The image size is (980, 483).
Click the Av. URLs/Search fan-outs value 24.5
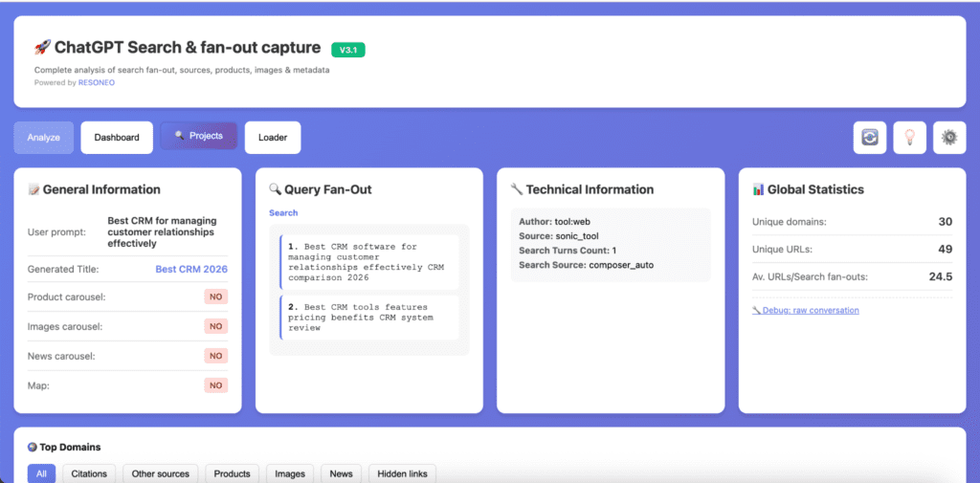coord(941,276)
